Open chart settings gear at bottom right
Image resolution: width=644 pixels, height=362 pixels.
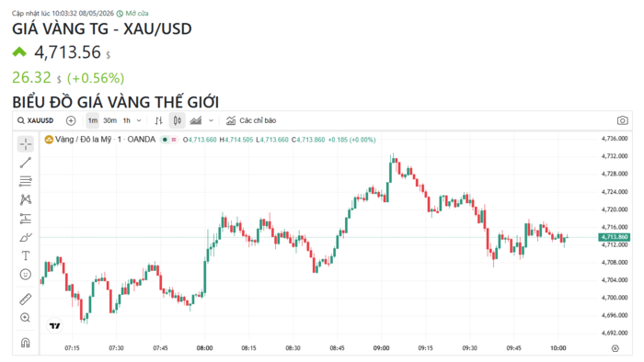tap(615, 348)
